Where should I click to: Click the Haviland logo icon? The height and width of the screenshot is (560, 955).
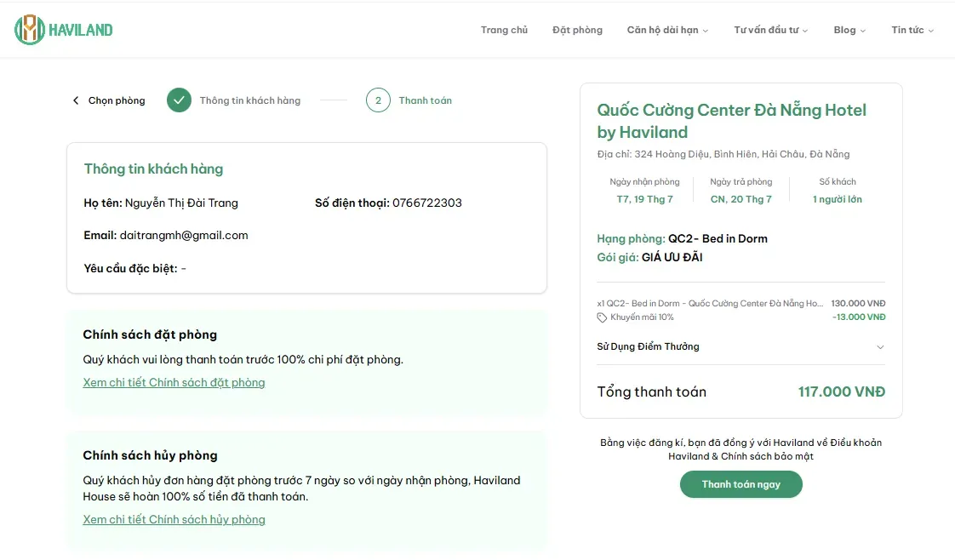30,30
